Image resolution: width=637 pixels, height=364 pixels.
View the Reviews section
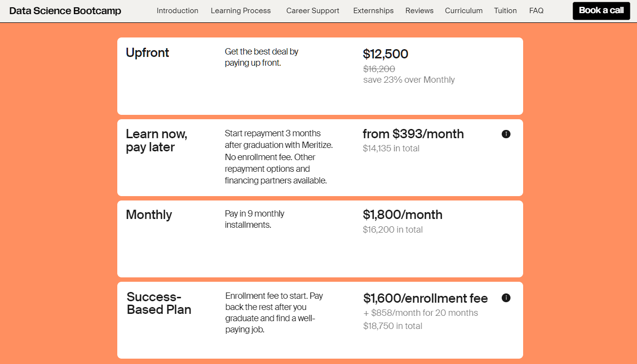click(419, 10)
